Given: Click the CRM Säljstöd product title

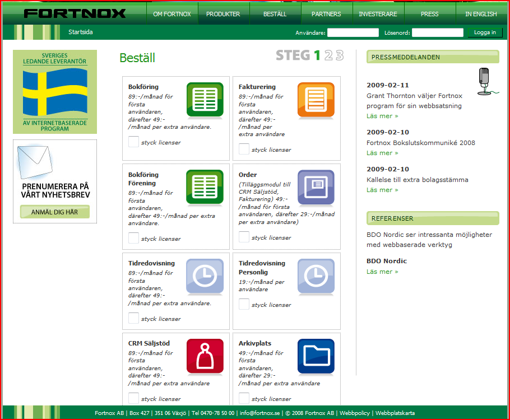Looking at the screenshot, I should tap(149, 343).
